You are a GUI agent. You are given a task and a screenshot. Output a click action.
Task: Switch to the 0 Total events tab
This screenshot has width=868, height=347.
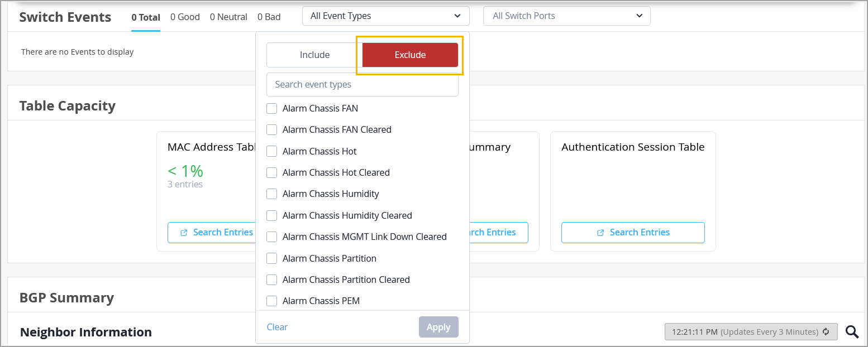pyautogui.click(x=146, y=17)
